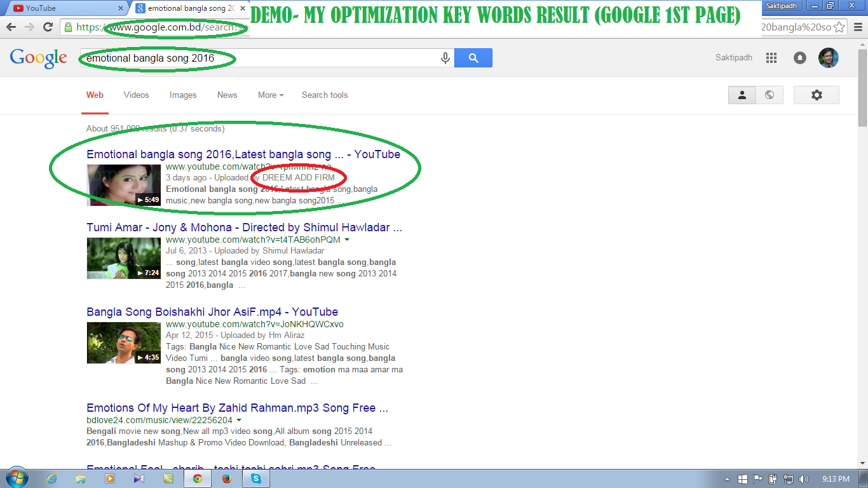Launch Firefox from the taskbar
This screenshot has width=868, height=488.
coord(227,478)
